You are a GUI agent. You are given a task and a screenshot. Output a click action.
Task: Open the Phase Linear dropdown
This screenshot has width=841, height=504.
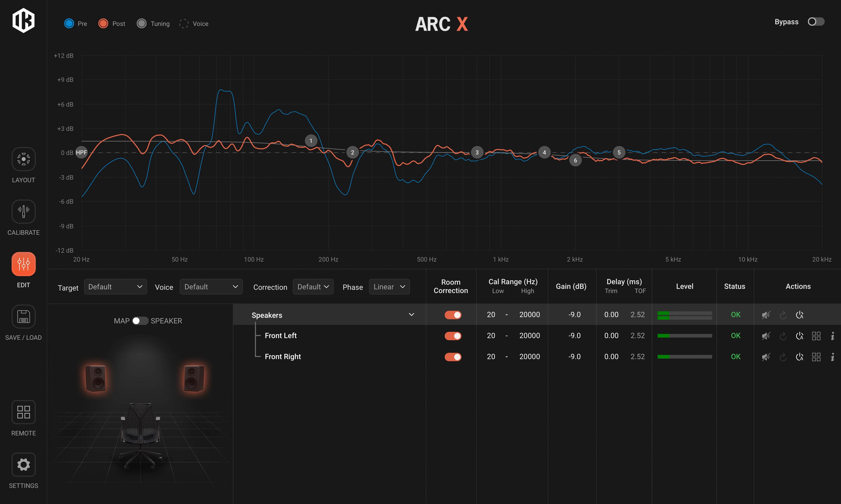click(x=389, y=287)
